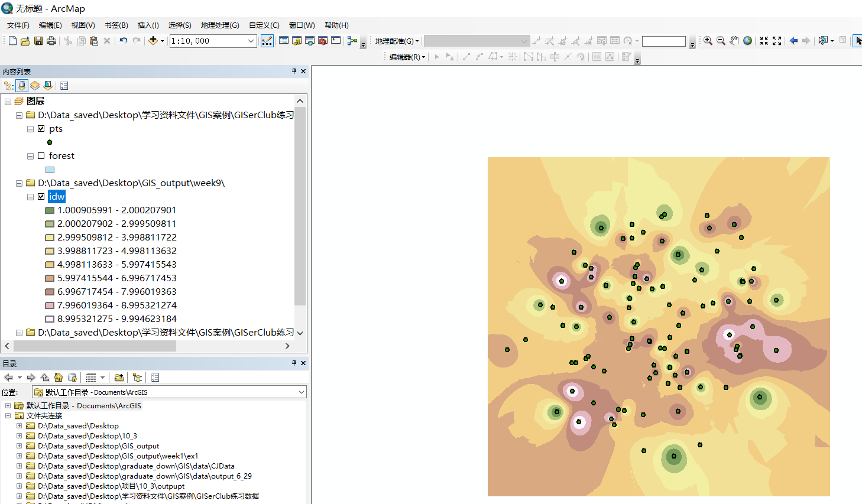
Task: Open the 编辑(E) menu
Action: click(x=50, y=25)
